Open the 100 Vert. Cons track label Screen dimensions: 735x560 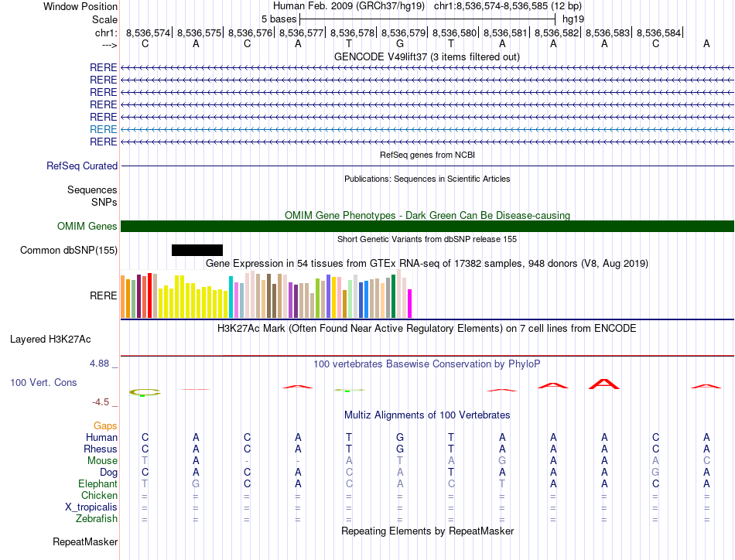coord(43,382)
